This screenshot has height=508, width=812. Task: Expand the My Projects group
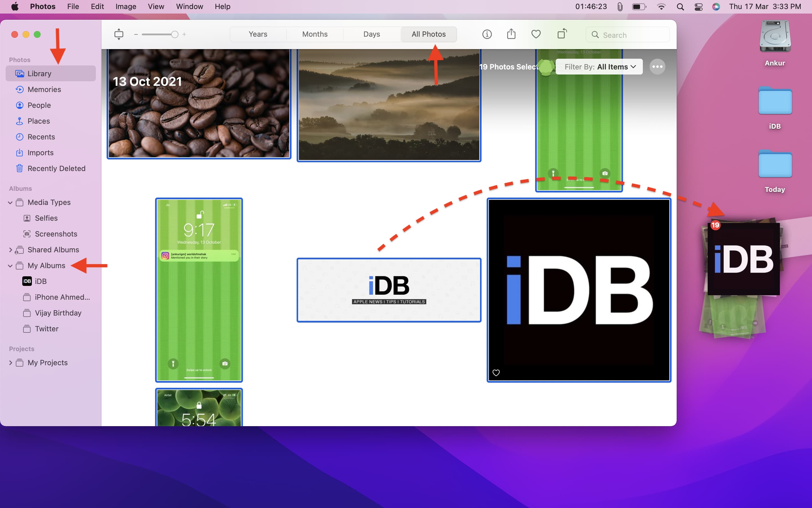click(10, 363)
